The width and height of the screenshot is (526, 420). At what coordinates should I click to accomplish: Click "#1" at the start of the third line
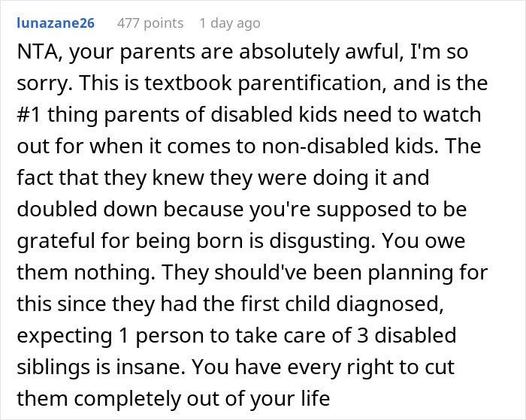point(29,119)
